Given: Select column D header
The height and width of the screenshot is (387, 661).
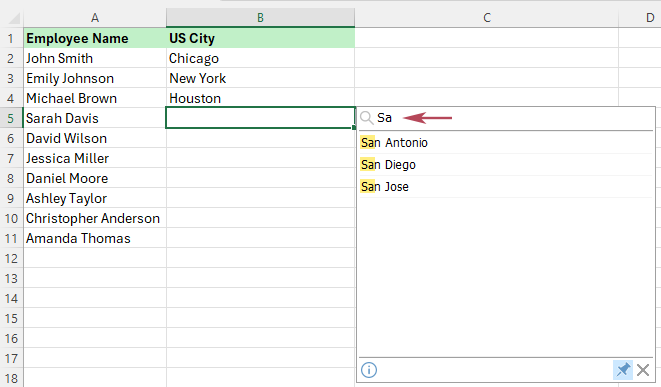Looking at the screenshot, I should coord(640,18).
